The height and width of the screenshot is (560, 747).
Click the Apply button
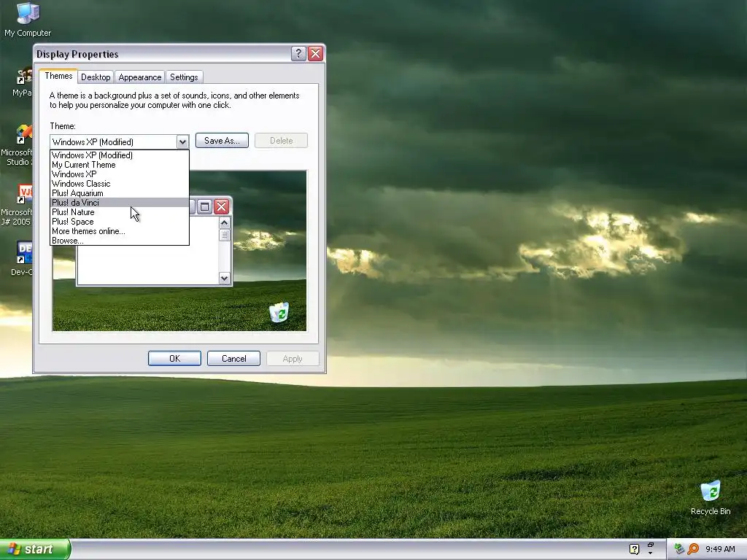293,359
